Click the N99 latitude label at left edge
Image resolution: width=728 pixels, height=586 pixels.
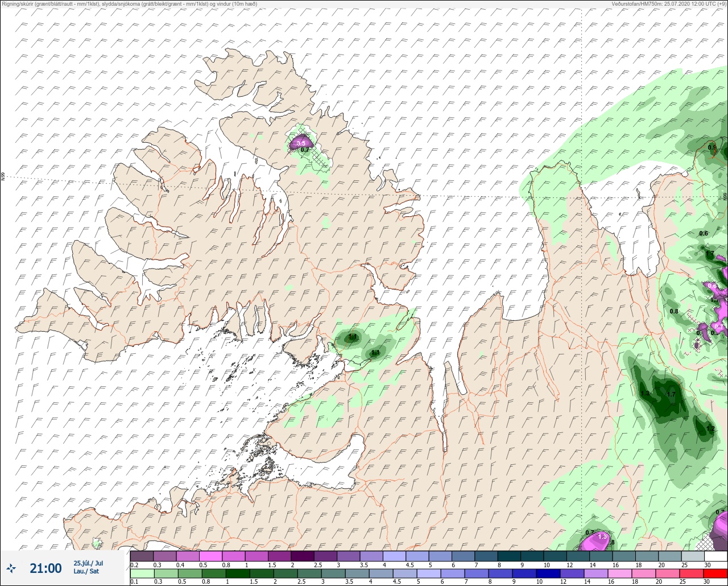3,177
